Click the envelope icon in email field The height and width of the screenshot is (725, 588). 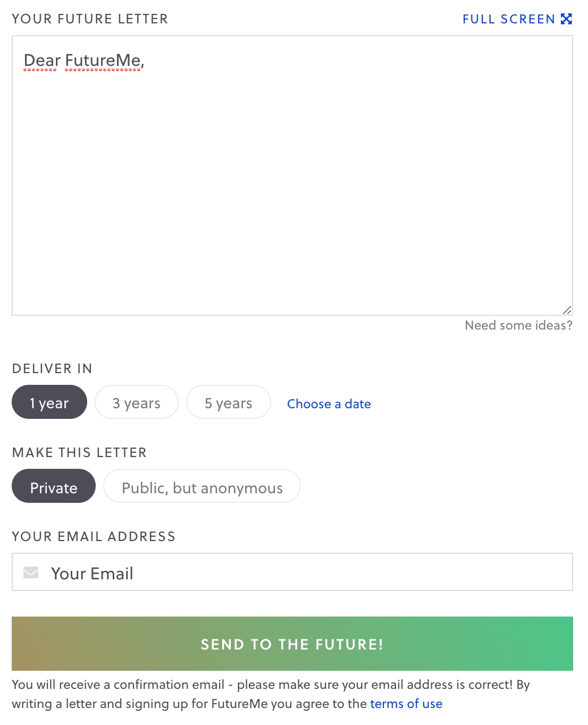(x=31, y=572)
